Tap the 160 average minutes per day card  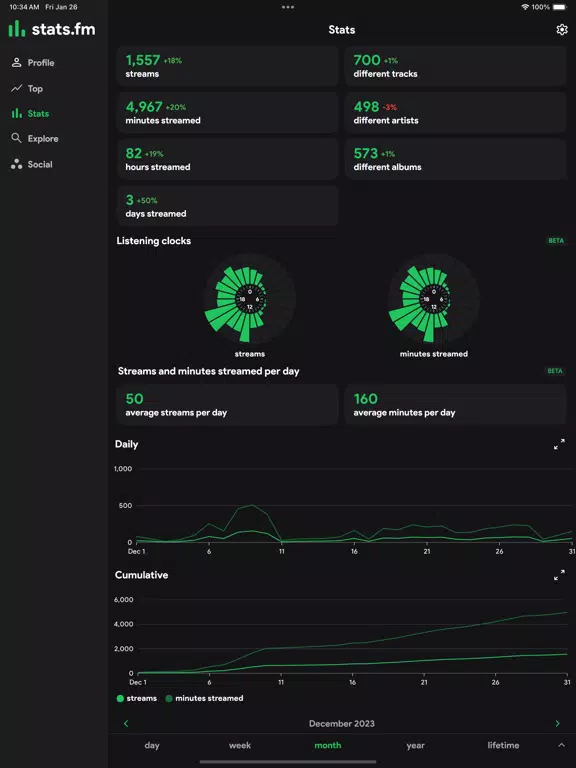(456, 405)
